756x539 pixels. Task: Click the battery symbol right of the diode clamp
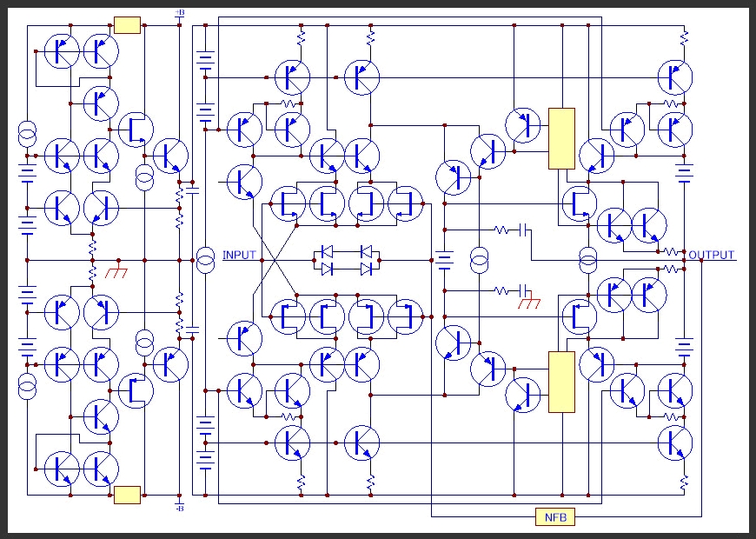click(444, 261)
